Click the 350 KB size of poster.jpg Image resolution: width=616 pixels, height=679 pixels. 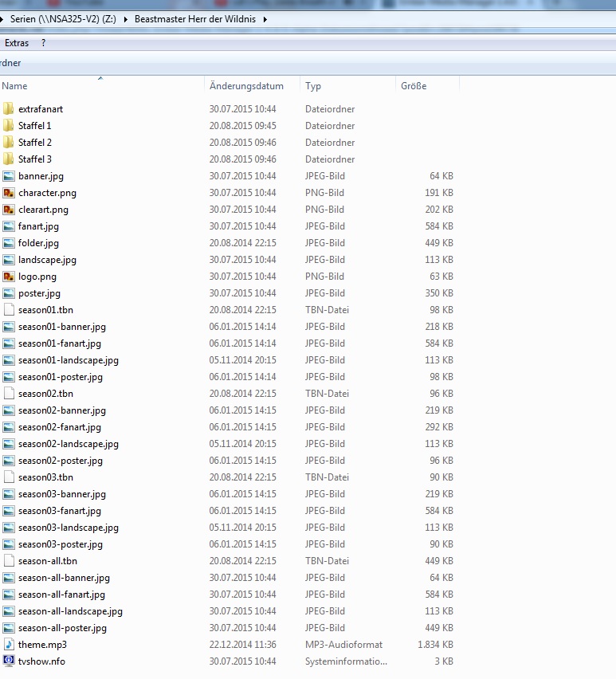439,293
